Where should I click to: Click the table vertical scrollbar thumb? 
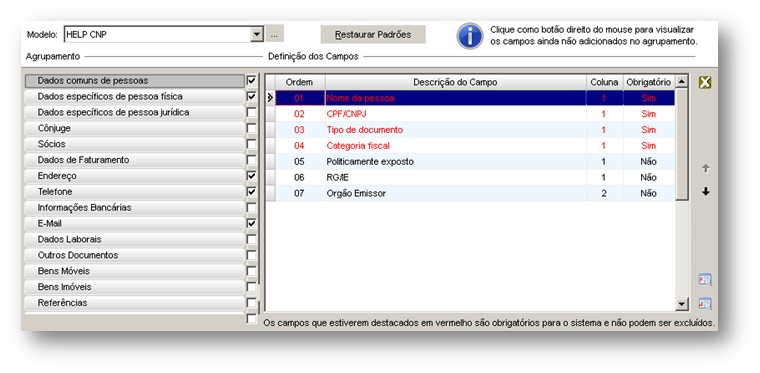682,144
